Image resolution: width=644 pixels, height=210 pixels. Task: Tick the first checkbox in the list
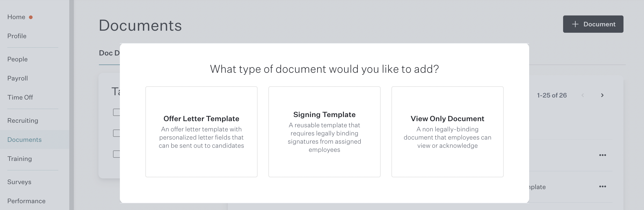tap(116, 112)
